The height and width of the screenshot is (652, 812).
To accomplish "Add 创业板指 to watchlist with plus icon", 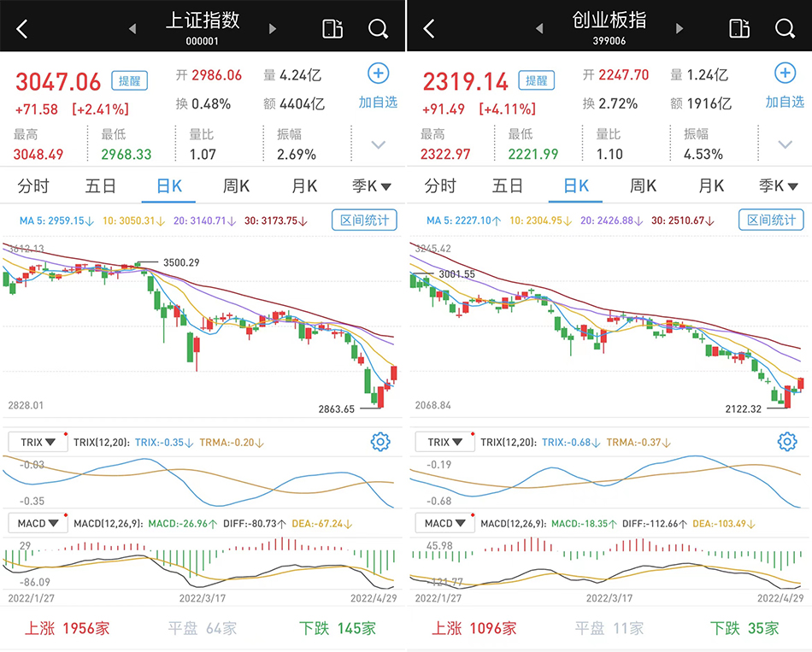I will click(x=785, y=73).
